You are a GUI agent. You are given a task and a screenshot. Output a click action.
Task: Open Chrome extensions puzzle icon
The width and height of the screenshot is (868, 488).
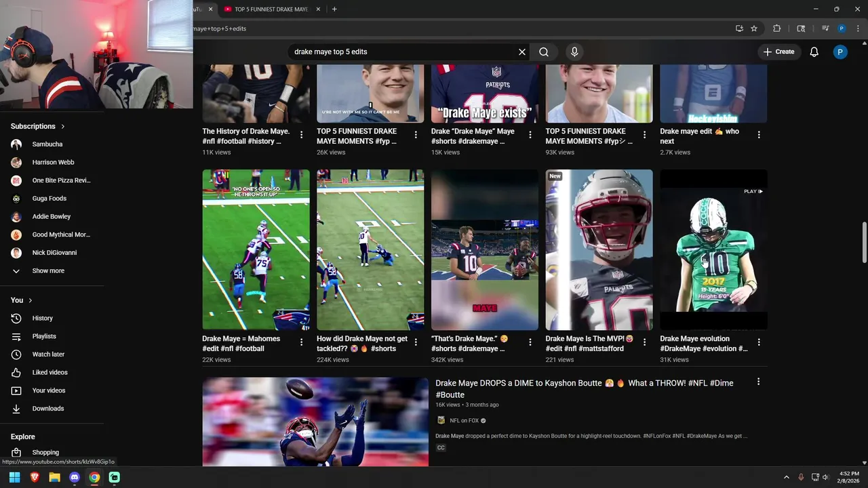777,28
